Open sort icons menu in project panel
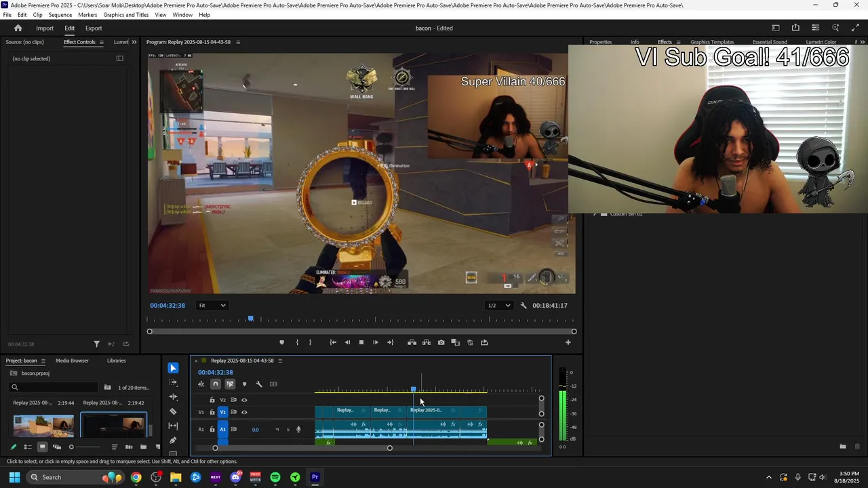This screenshot has width=868, height=488. [115, 447]
